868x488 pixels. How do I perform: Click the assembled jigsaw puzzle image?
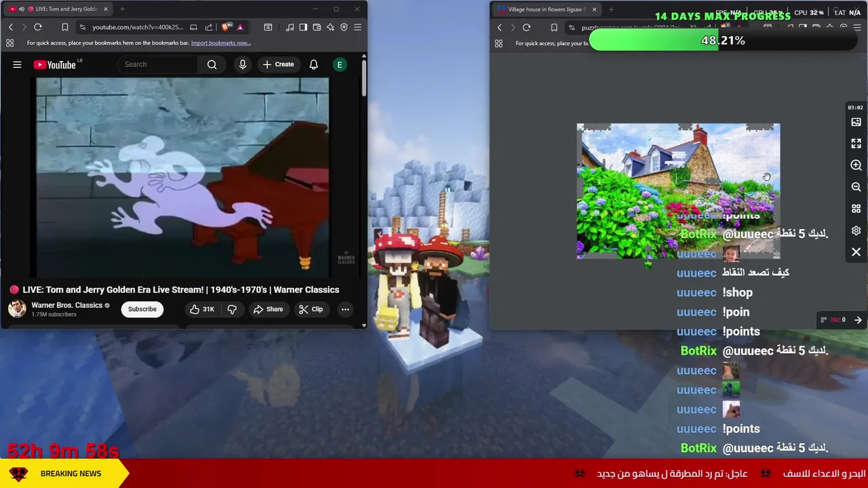point(678,191)
